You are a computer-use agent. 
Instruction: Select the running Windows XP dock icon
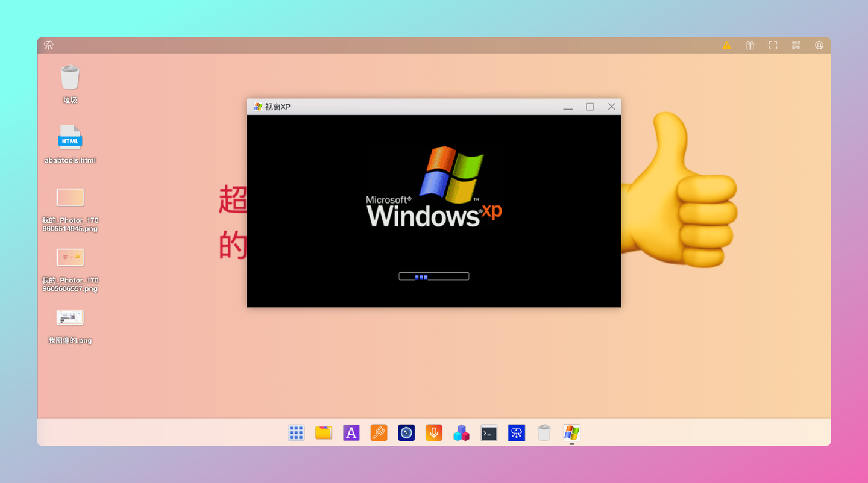571,432
